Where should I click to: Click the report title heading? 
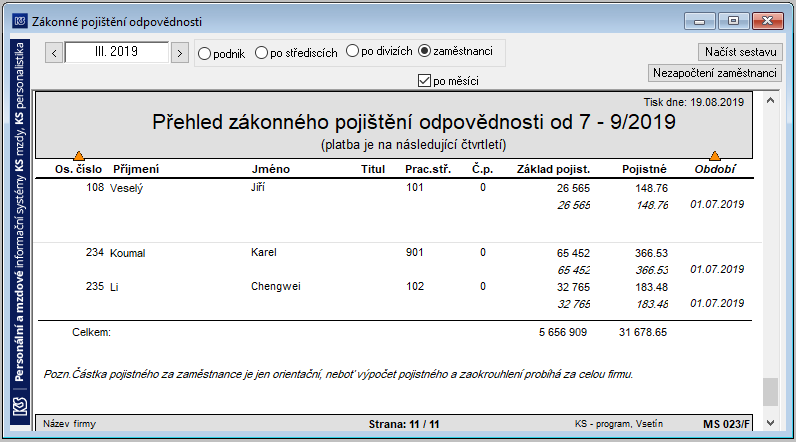(414, 122)
